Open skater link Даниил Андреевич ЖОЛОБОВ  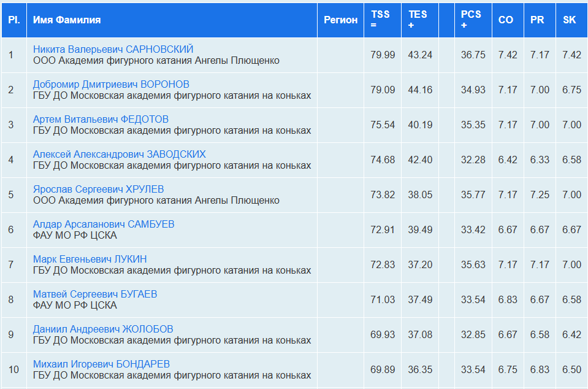(103, 329)
